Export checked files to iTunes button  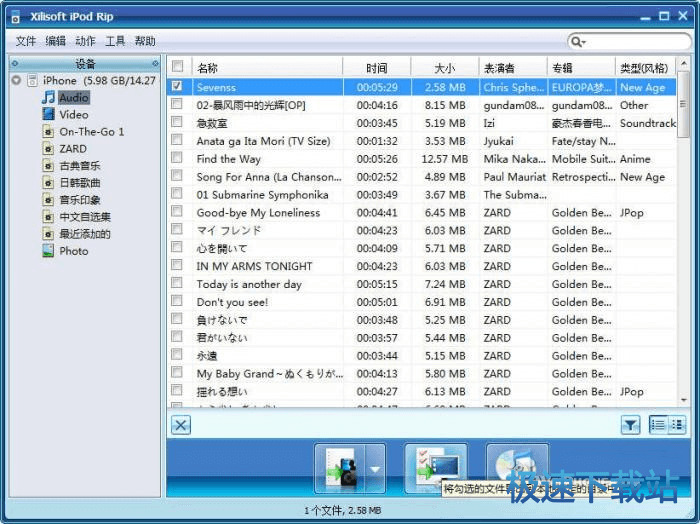click(518, 469)
